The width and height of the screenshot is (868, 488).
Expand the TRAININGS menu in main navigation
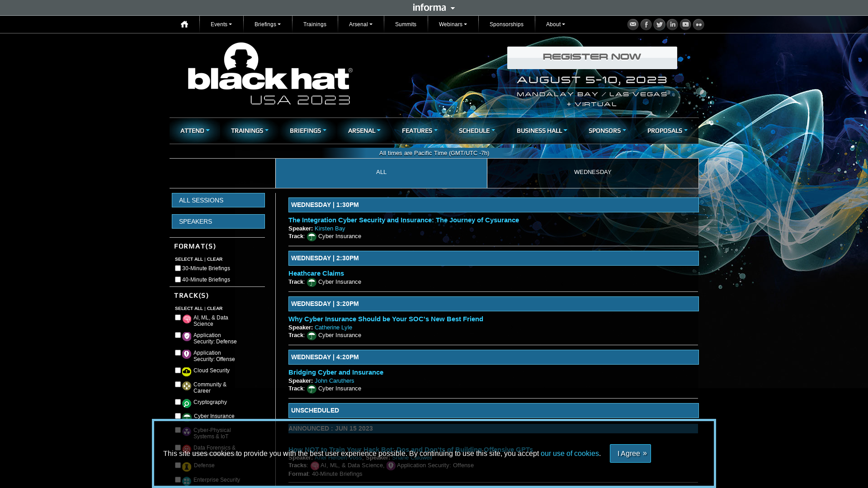(x=250, y=131)
